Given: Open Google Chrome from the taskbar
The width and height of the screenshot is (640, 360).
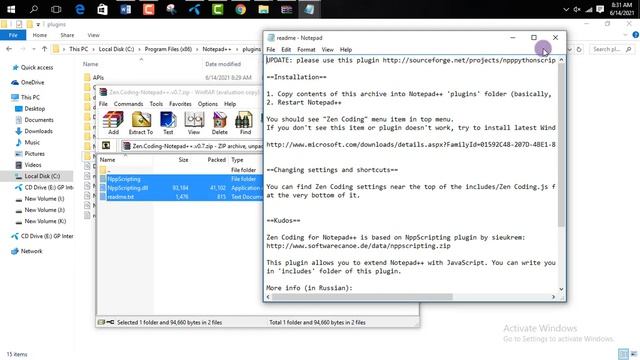Looking at the screenshot, I should [240, 9].
